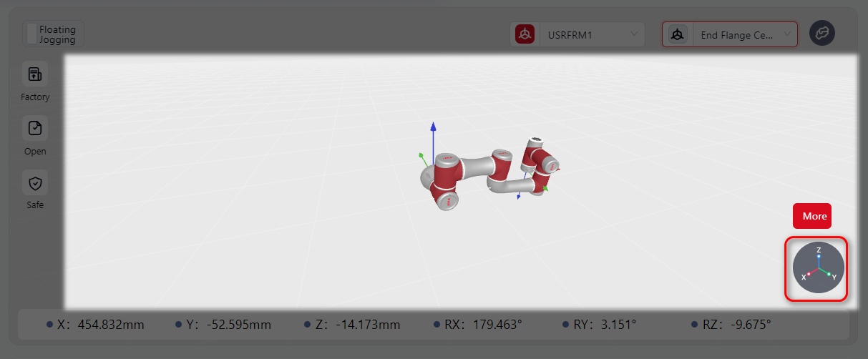
Task: Click the tool coordinate icon beside End Flange
Action: [x=677, y=34]
